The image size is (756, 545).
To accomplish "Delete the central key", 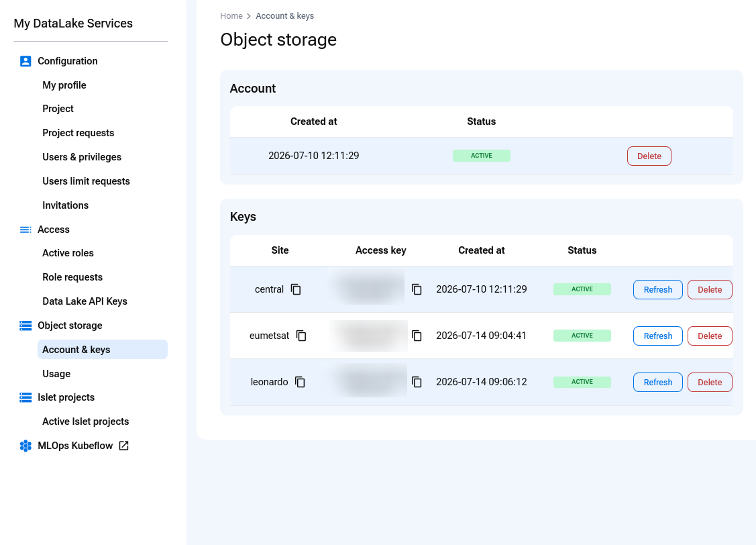I will click(x=710, y=290).
